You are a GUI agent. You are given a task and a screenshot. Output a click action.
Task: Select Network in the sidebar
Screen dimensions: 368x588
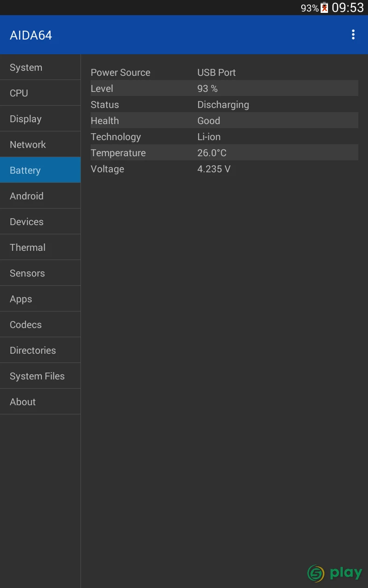(40, 145)
